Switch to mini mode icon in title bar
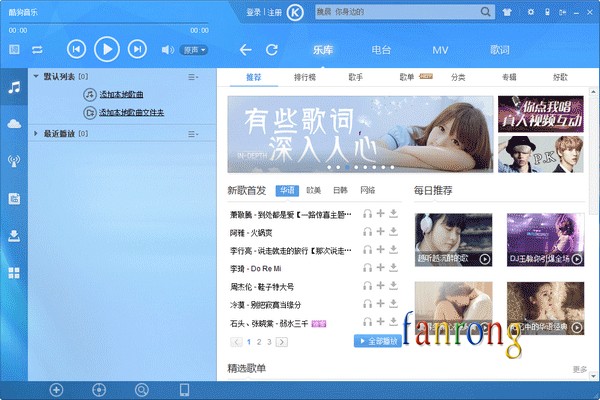Viewport: 600px width, 400px height. pos(562,12)
